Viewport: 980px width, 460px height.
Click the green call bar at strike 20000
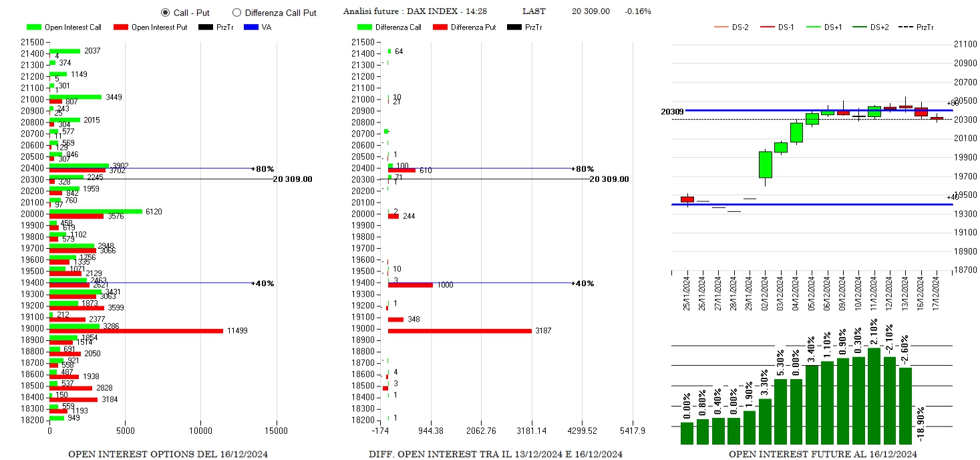pos(96,211)
